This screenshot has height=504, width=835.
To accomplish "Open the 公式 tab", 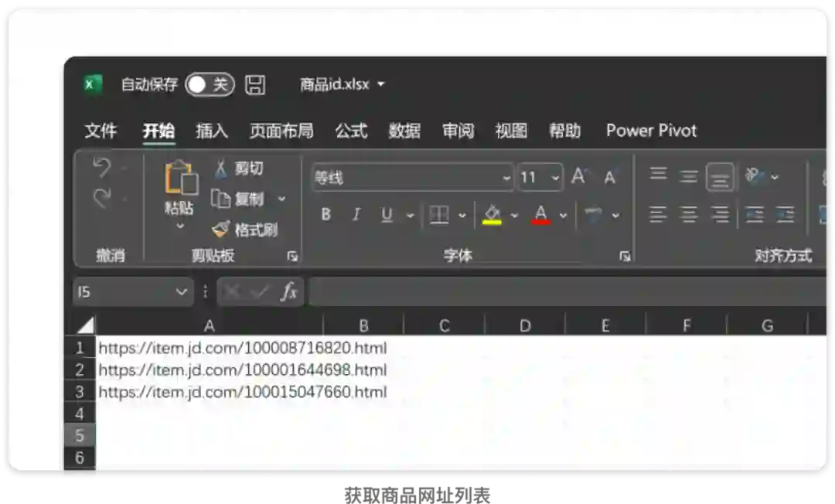I will pyautogui.click(x=351, y=131).
